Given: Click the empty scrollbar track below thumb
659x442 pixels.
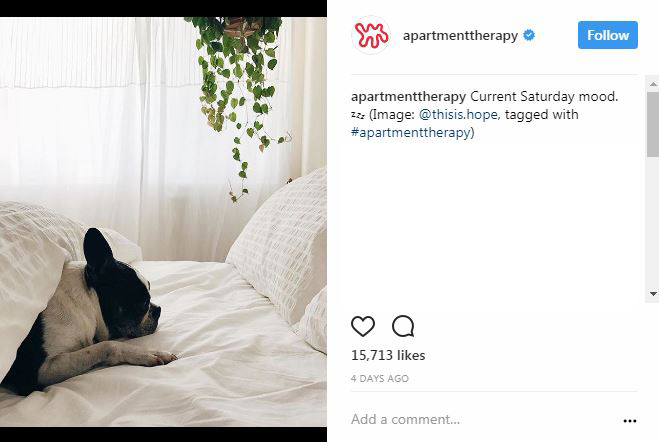Looking at the screenshot, I should [x=653, y=223].
